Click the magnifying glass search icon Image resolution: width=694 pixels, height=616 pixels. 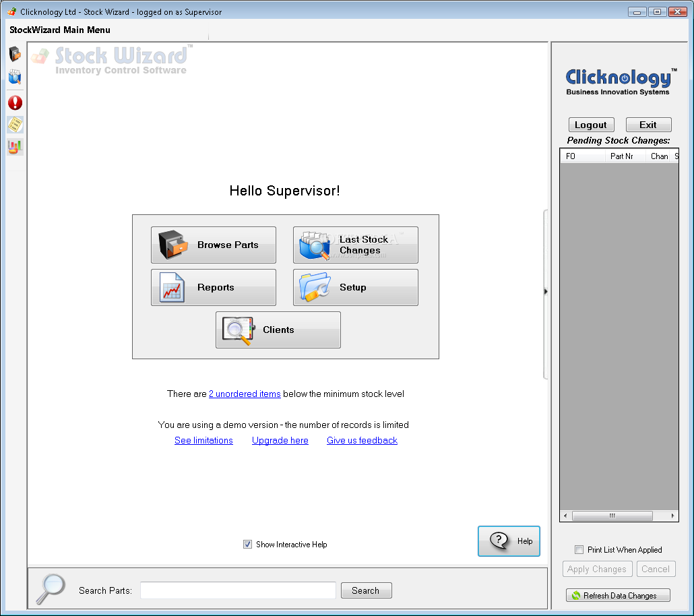[x=51, y=589]
